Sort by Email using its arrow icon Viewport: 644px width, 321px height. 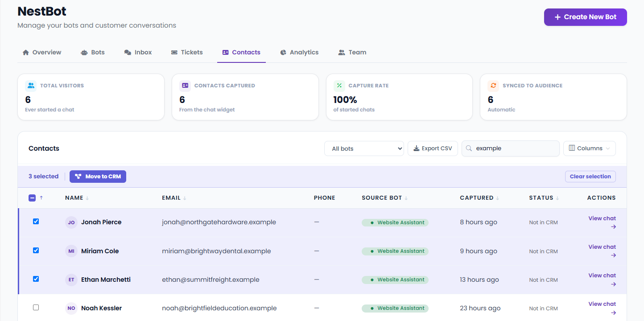(x=185, y=198)
